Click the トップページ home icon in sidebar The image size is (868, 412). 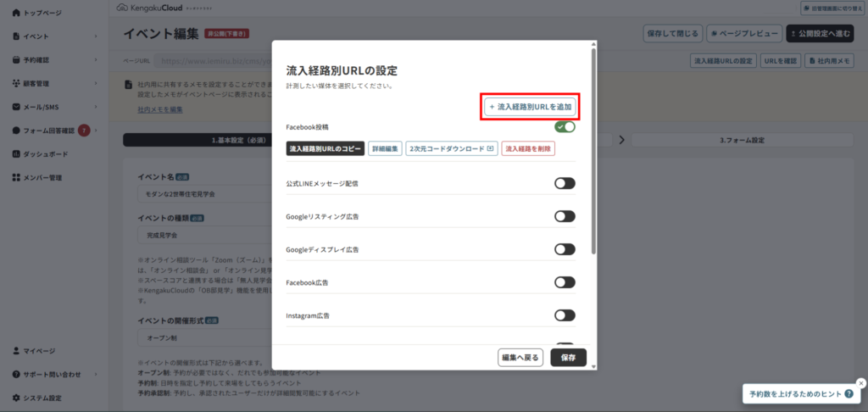[x=16, y=14]
